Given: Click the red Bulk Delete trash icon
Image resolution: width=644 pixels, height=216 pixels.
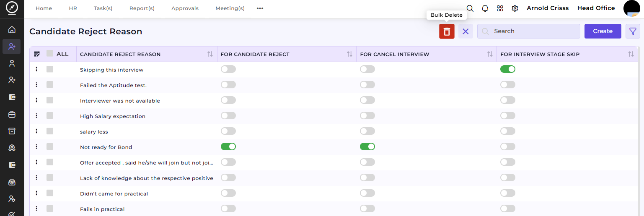Looking at the screenshot, I should click(447, 31).
